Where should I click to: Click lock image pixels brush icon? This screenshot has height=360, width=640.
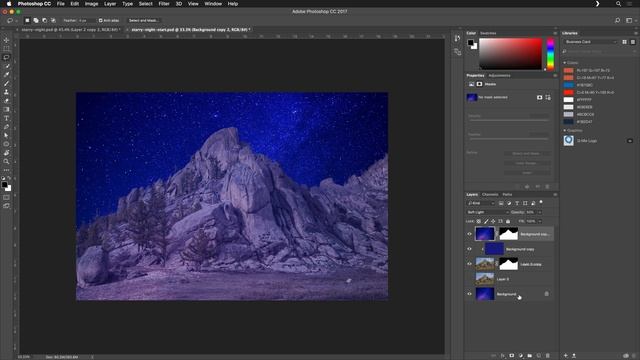pyautogui.click(x=486, y=221)
